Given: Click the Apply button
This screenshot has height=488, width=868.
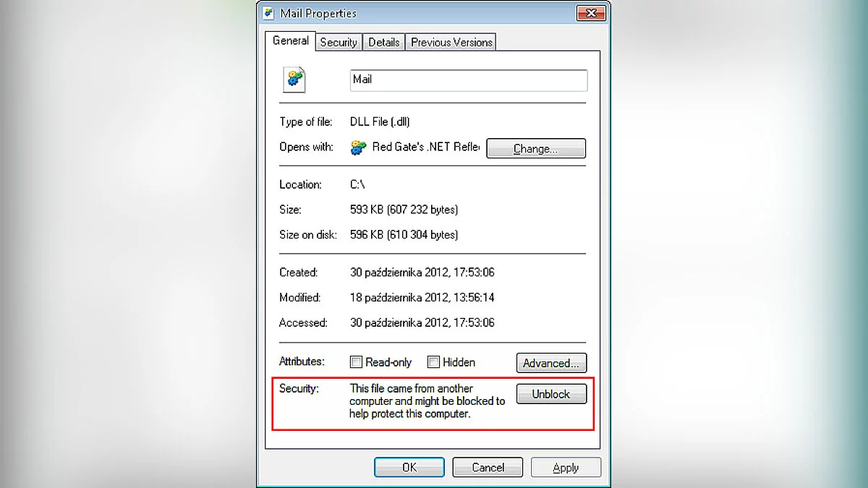Looking at the screenshot, I should click(x=566, y=468).
